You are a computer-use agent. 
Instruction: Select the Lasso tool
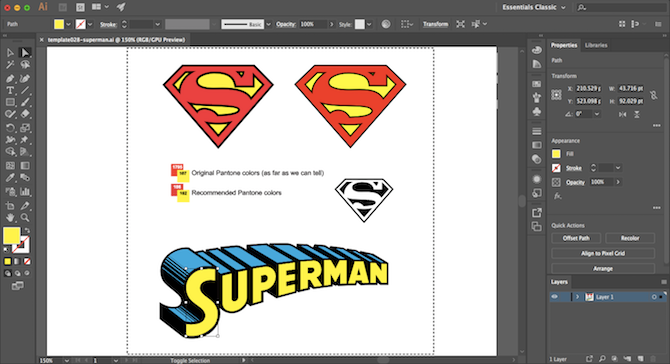(25, 65)
